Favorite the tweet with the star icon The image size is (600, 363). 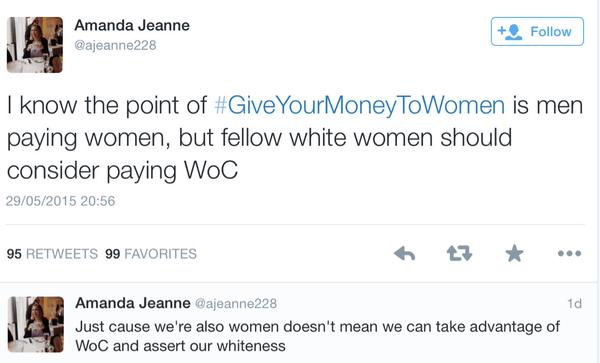tap(514, 253)
